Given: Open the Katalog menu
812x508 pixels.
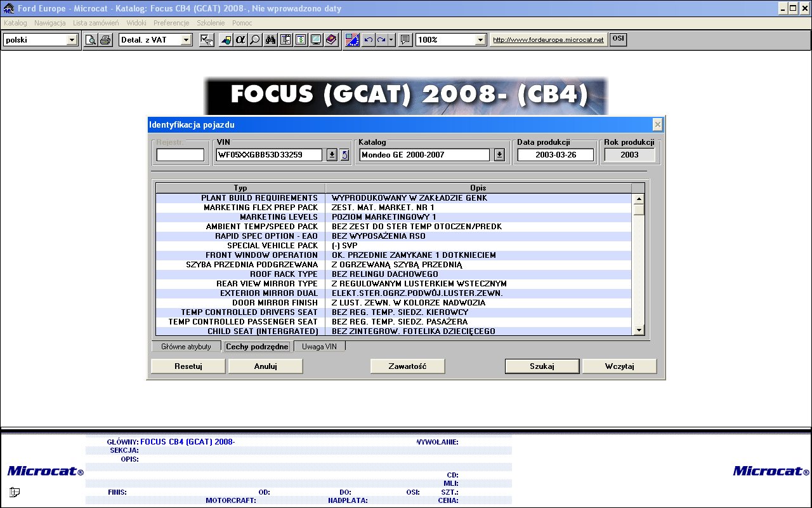Looking at the screenshot, I should click(x=15, y=23).
